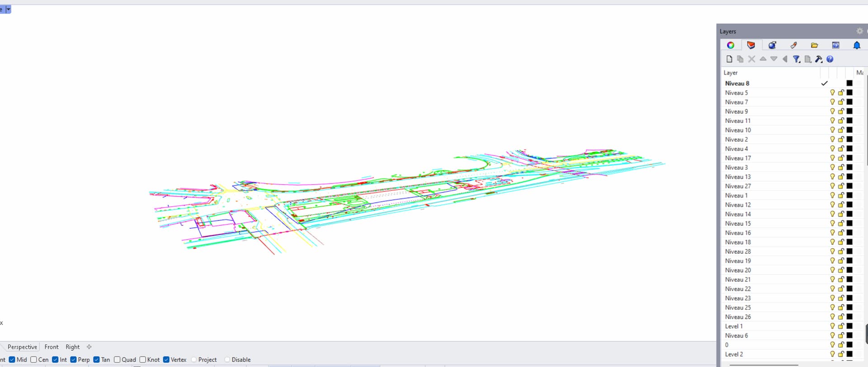The height and width of the screenshot is (367, 868).
Task: Switch to the Front viewport tab
Action: [52, 347]
